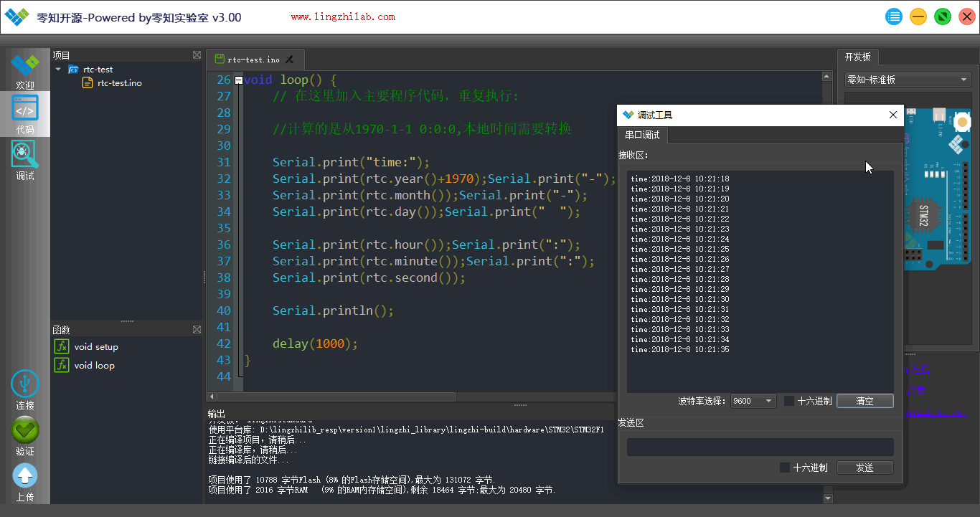Enable 十六进制 checkbox in send area
The image size is (980, 517).
(x=785, y=468)
